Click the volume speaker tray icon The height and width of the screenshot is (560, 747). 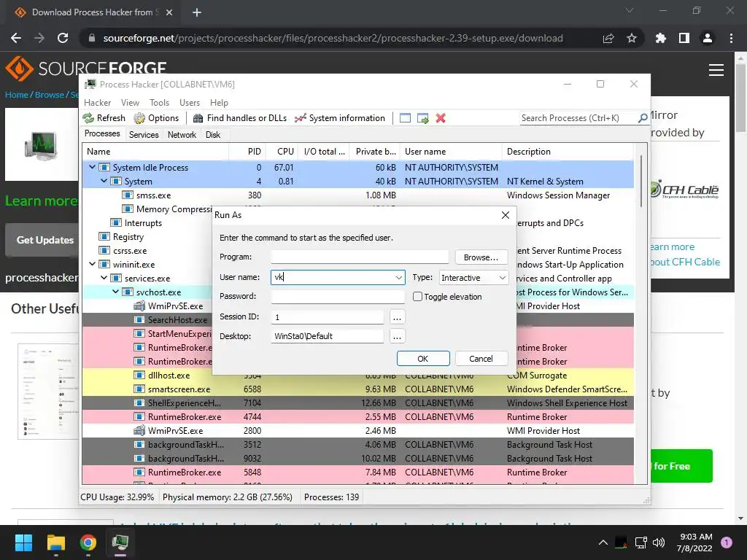click(659, 542)
